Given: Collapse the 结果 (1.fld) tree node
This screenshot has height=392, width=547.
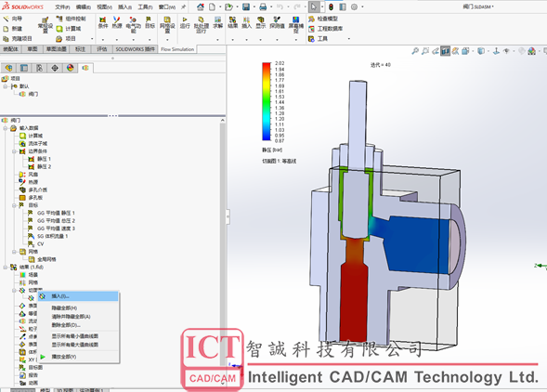Looking at the screenshot, I should [x=6, y=267].
